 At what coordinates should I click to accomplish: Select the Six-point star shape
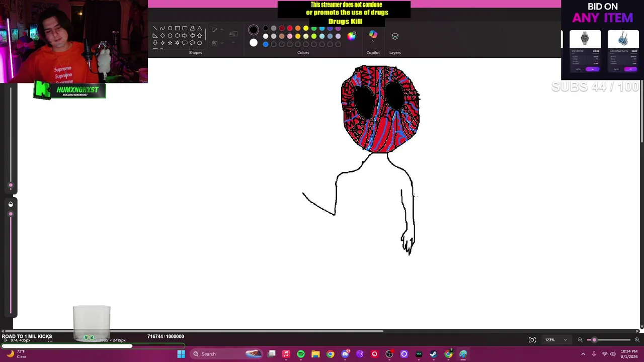click(177, 43)
